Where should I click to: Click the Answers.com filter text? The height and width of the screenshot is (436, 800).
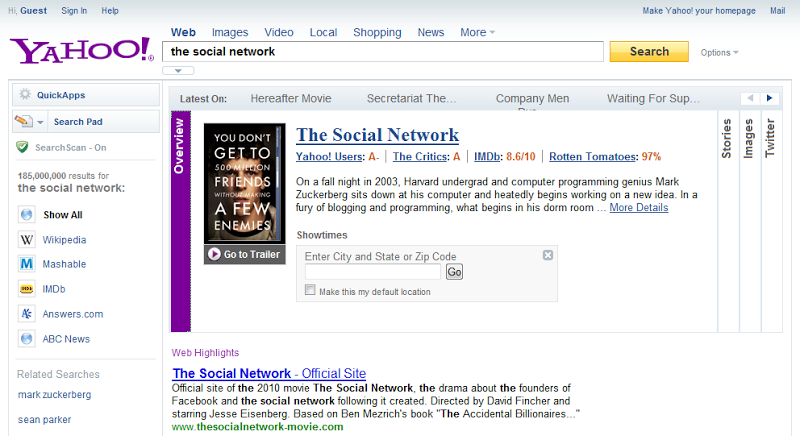point(73,314)
